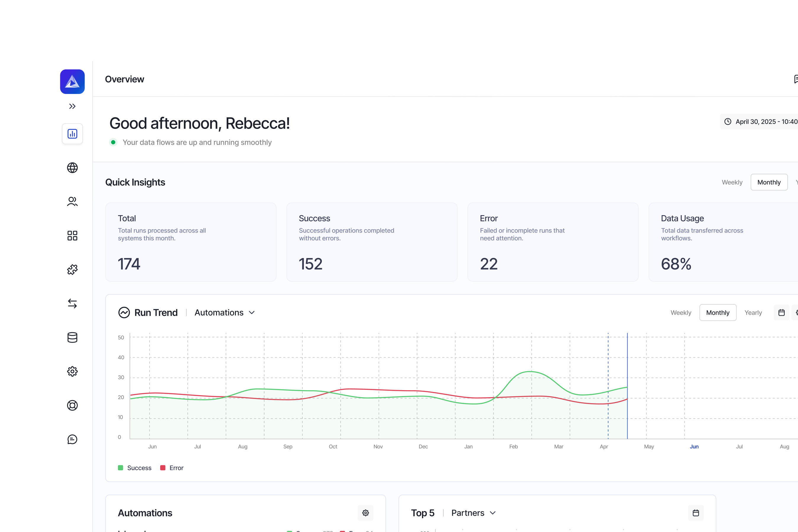798x532 pixels.
Task: Open the globe icon in sidebar
Action: (x=72, y=168)
